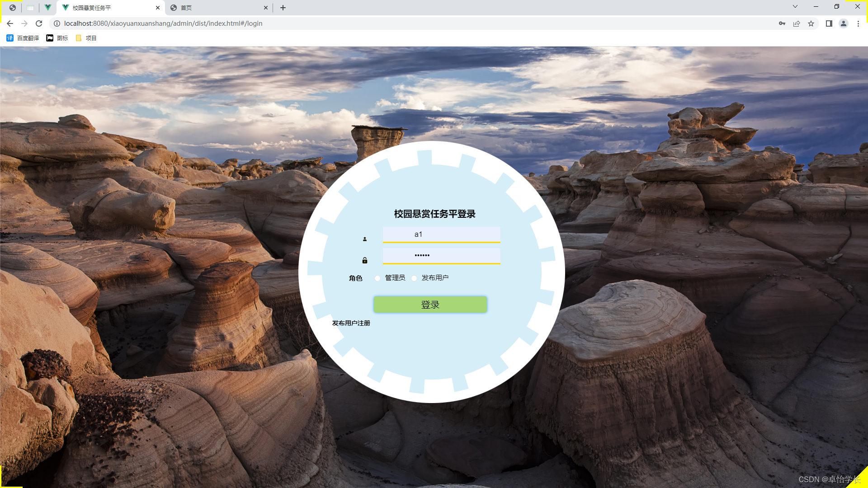Screen dimensions: 868x488
Task: Click the username field containing a1
Action: point(441,235)
